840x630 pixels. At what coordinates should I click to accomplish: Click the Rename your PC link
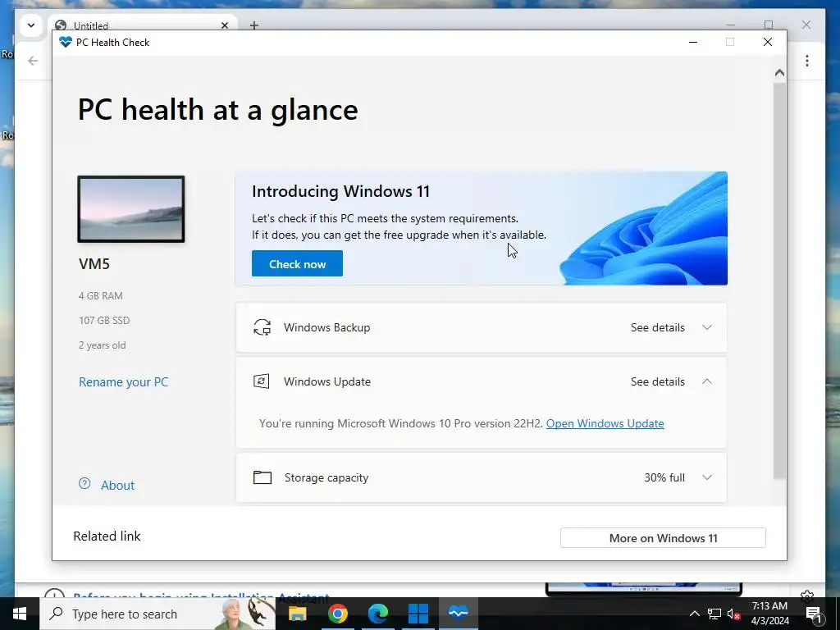pyautogui.click(x=123, y=382)
